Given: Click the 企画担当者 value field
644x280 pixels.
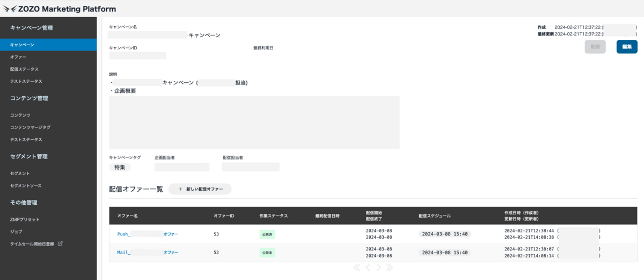Looking at the screenshot, I should click(182, 167).
